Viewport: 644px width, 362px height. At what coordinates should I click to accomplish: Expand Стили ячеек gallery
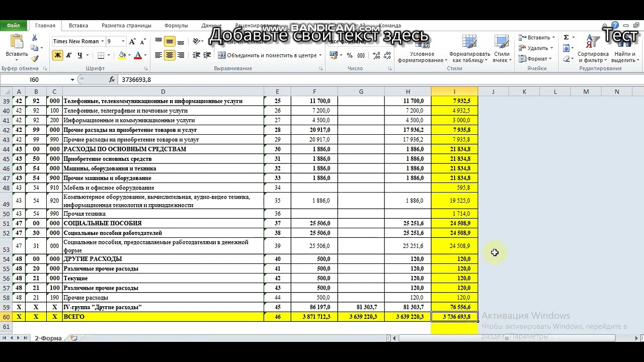501,48
